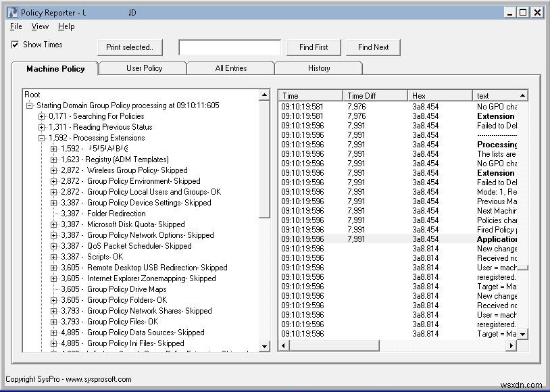The width and height of the screenshot is (550, 392).
Task: Open the File menu
Action: (x=16, y=26)
